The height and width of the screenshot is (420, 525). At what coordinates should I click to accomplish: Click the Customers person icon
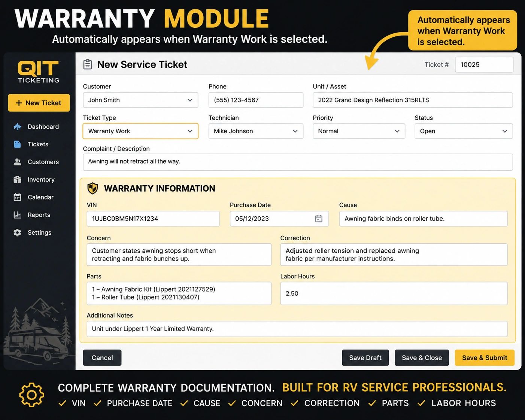pos(17,162)
